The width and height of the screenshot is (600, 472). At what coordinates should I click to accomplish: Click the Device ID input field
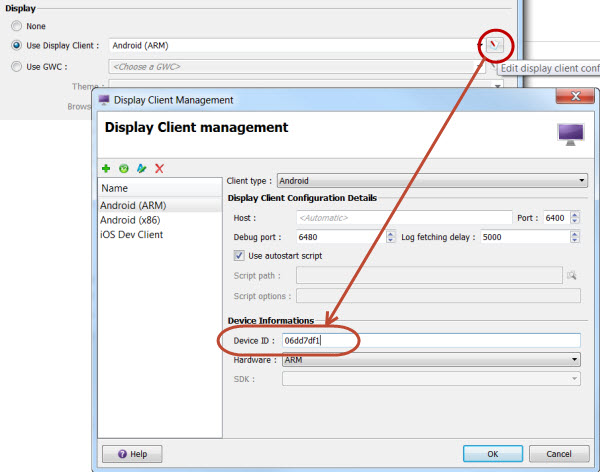coord(431,341)
